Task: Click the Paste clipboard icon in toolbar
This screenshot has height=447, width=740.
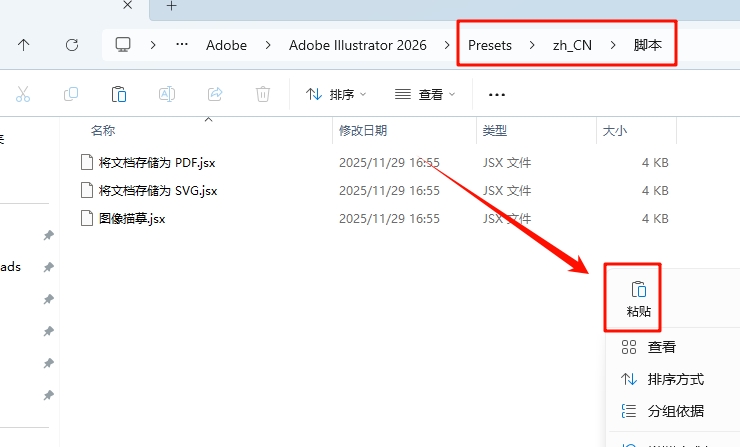Action: (119, 94)
